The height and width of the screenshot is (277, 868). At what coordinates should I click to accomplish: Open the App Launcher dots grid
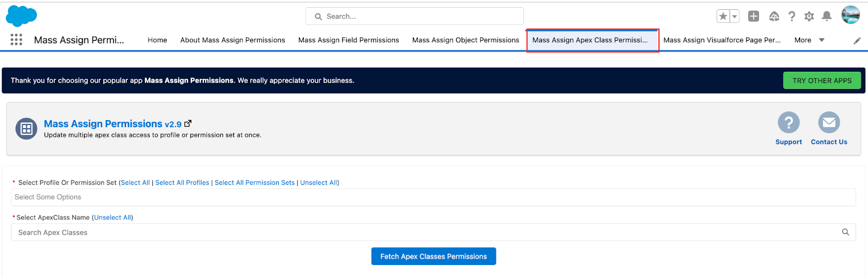pos(16,40)
